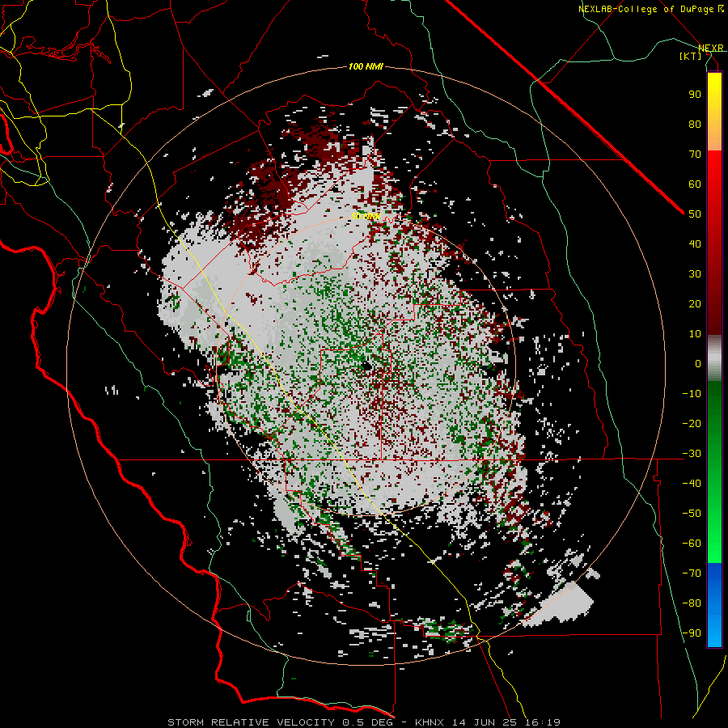Click the 'KHNX 14 JUN 25 16:19' timestamp

click(x=488, y=722)
